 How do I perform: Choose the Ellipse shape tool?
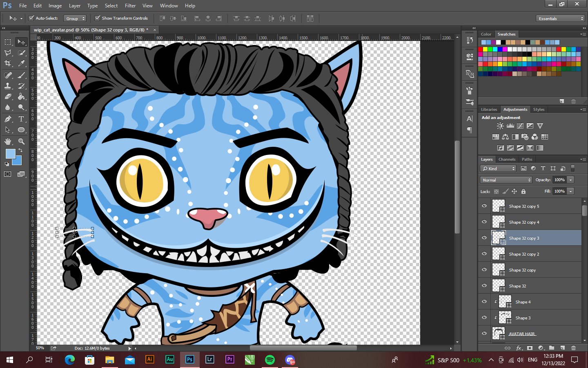(21, 130)
